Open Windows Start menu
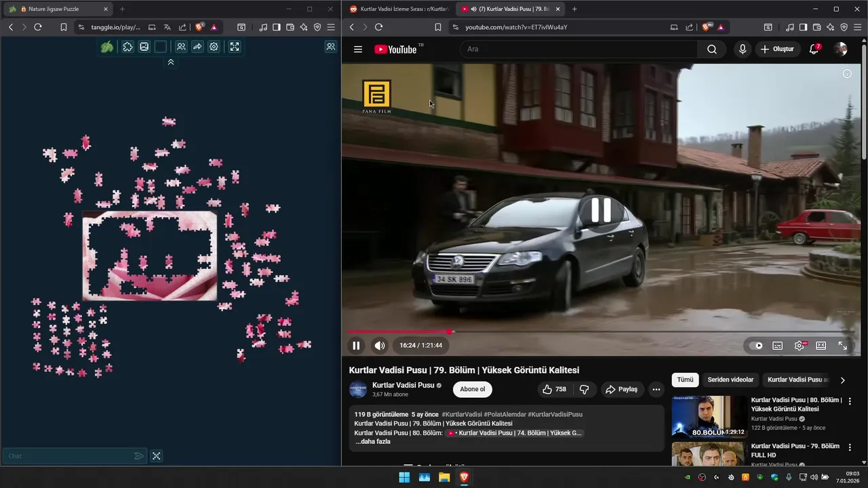The image size is (868, 488). [404, 477]
